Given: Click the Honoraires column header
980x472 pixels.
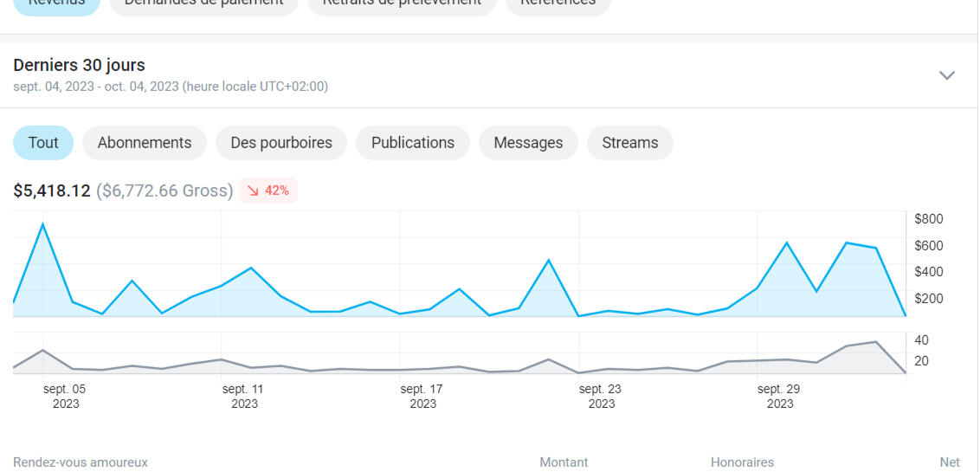Looking at the screenshot, I should [742, 462].
